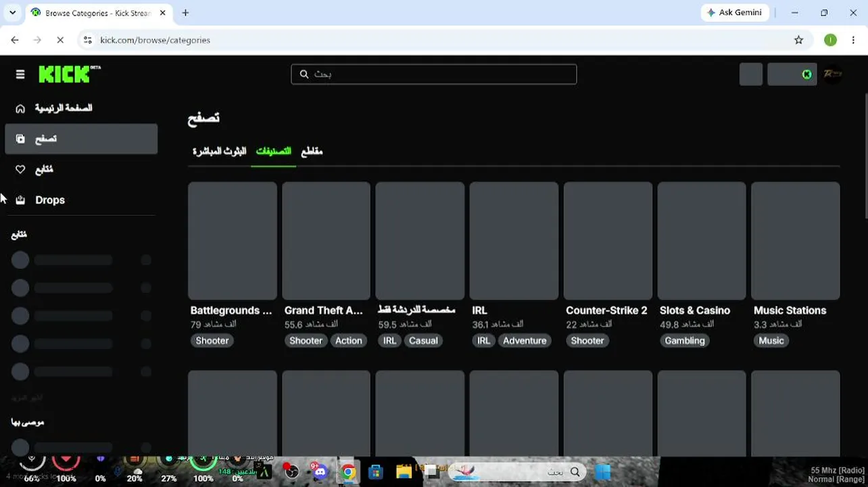Click the Battlegrounds category title
Image resolution: width=868 pixels, height=487 pixels.
tap(231, 310)
